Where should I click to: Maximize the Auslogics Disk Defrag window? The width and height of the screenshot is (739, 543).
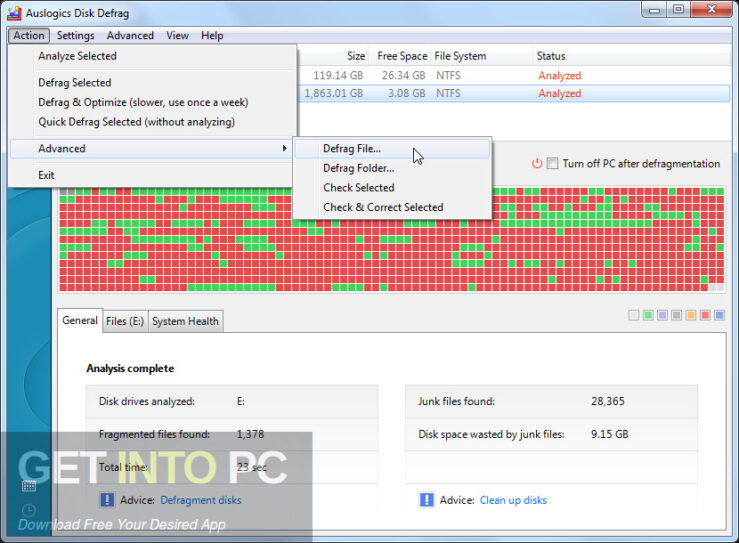(678, 9)
